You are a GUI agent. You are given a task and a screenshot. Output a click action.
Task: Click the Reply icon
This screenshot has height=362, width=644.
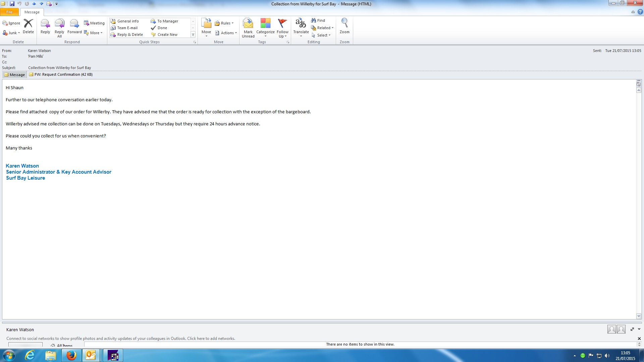tap(45, 25)
